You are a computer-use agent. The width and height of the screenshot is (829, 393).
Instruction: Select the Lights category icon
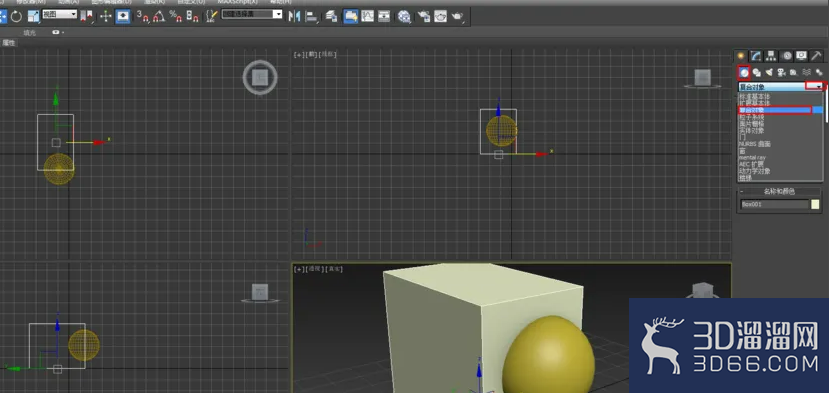pos(769,72)
